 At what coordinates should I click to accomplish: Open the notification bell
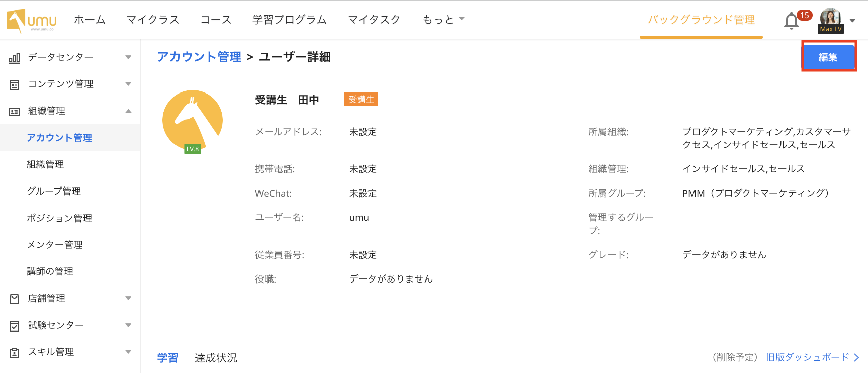[x=791, y=21]
